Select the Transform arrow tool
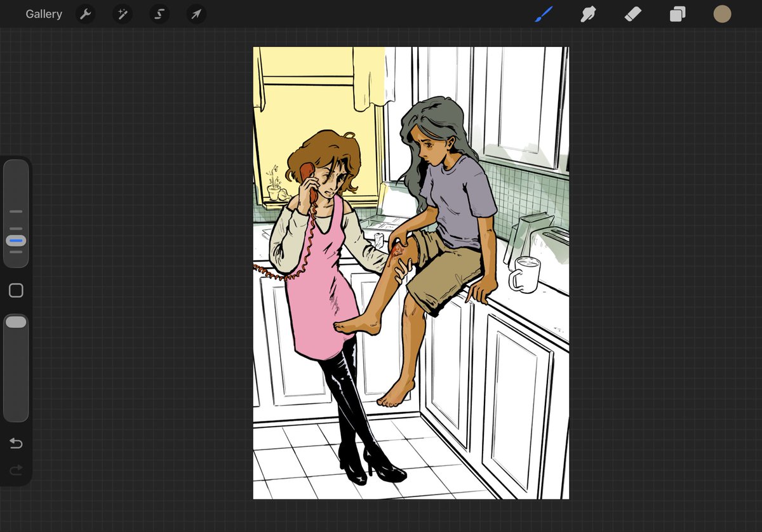Screen dimensions: 762x532 click(196, 14)
